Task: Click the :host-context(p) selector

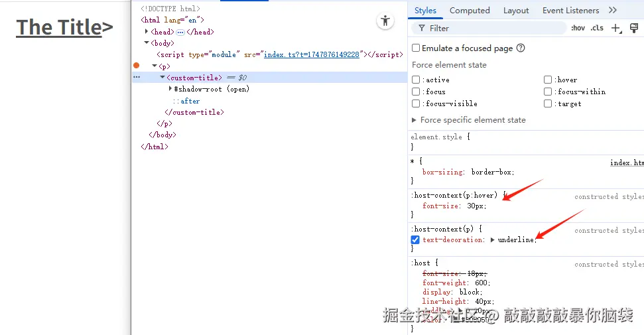Action: (442, 229)
